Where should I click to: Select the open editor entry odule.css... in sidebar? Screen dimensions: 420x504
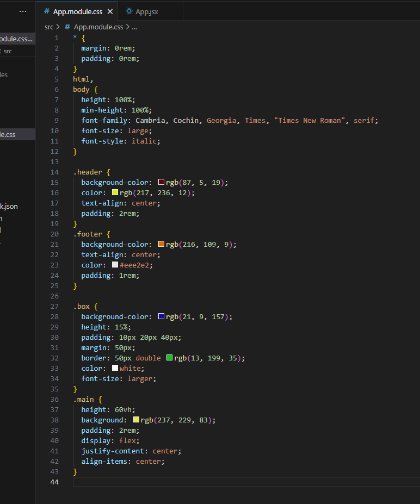[x=18, y=39]
